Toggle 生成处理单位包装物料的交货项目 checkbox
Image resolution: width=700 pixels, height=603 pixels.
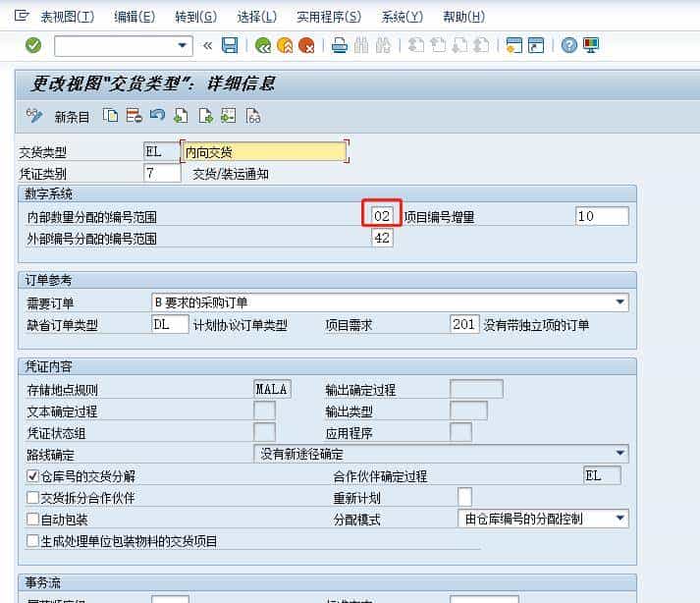[x=32, y=541]
